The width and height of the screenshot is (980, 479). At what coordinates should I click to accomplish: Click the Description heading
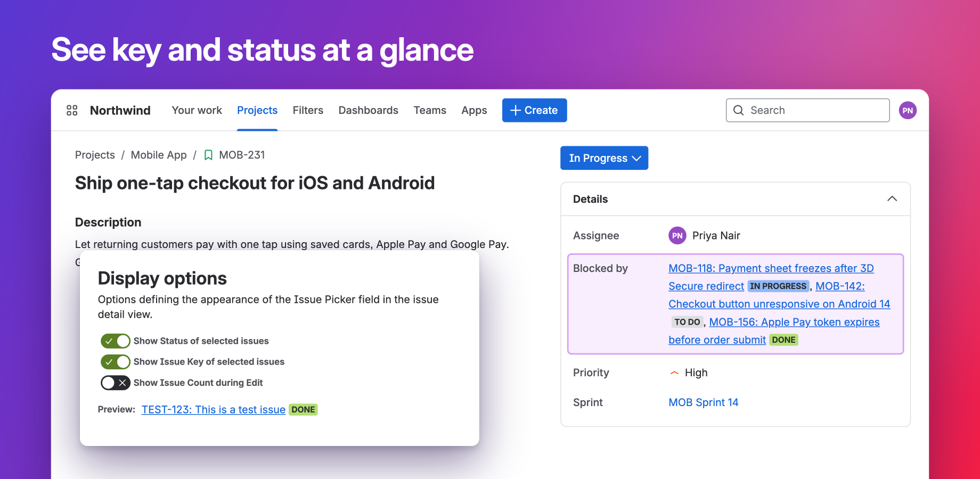108,222
